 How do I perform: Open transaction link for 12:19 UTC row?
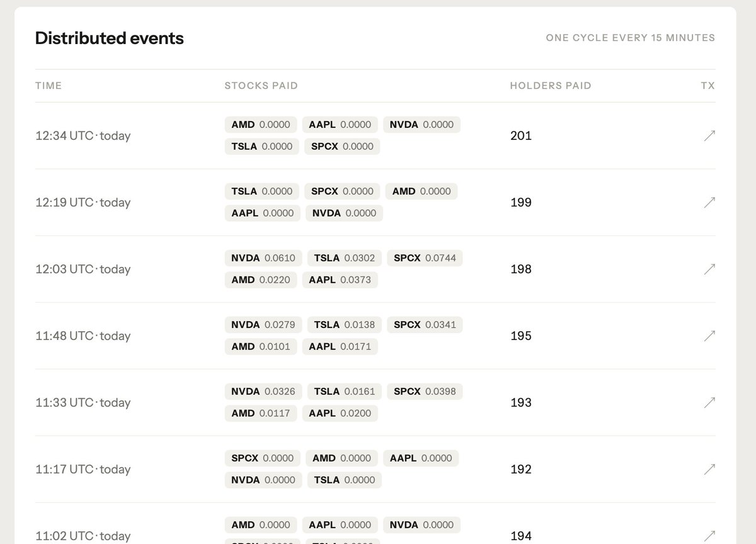(709, 202)
